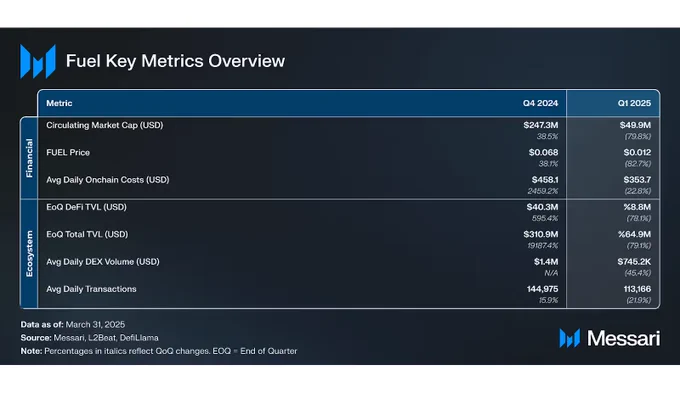The image size is (680, 393).
Task: Click the '$49.9M' market cap value
Action: pyautogui.click(x=635, y=125)
